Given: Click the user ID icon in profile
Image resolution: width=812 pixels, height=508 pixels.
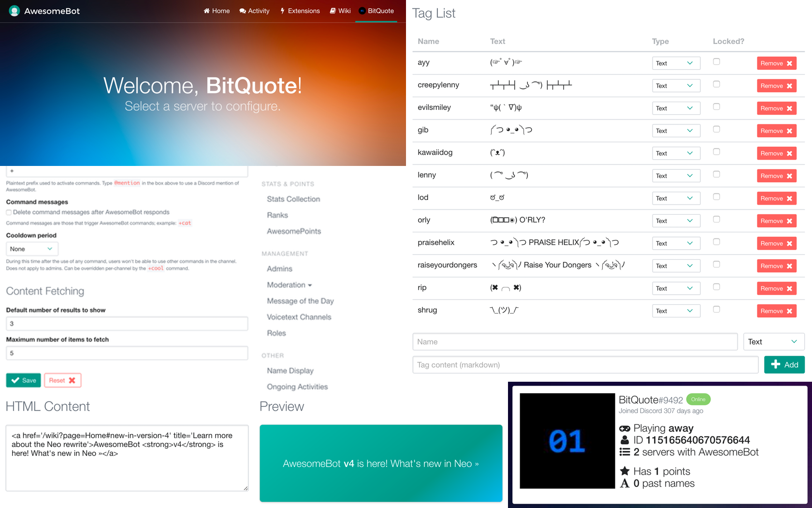Looking at the screenshot, I should click(625, 440).
